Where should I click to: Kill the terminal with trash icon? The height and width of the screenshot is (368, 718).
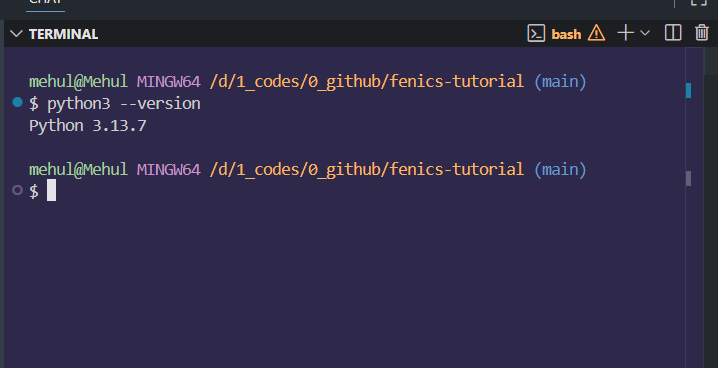(x=702, y=33)
